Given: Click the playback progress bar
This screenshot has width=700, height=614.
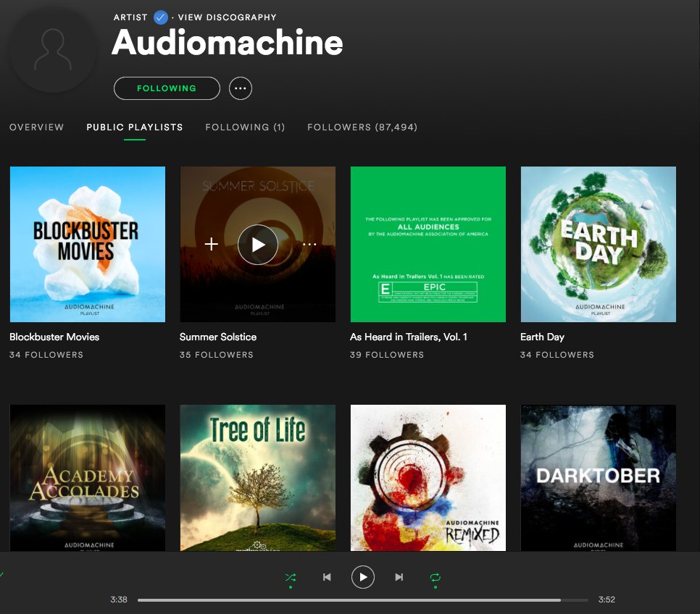Looking at the screenshot, I should point(363,600).
